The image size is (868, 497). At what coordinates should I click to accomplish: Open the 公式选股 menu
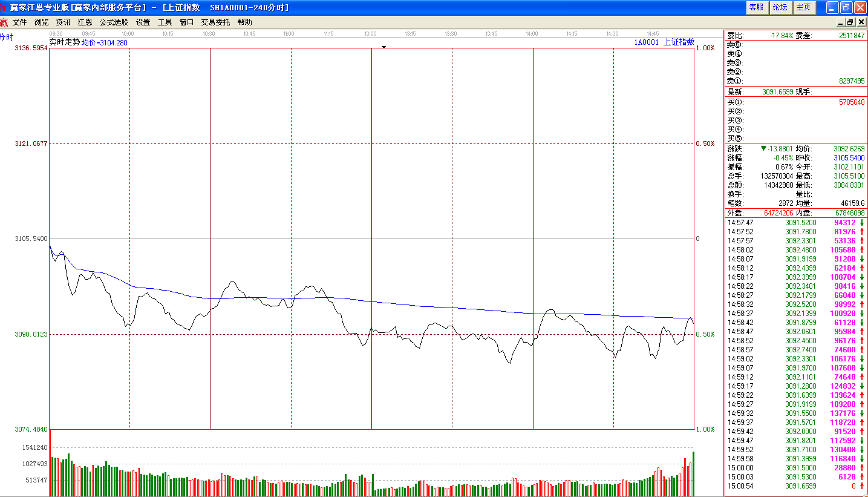point(114,22)
